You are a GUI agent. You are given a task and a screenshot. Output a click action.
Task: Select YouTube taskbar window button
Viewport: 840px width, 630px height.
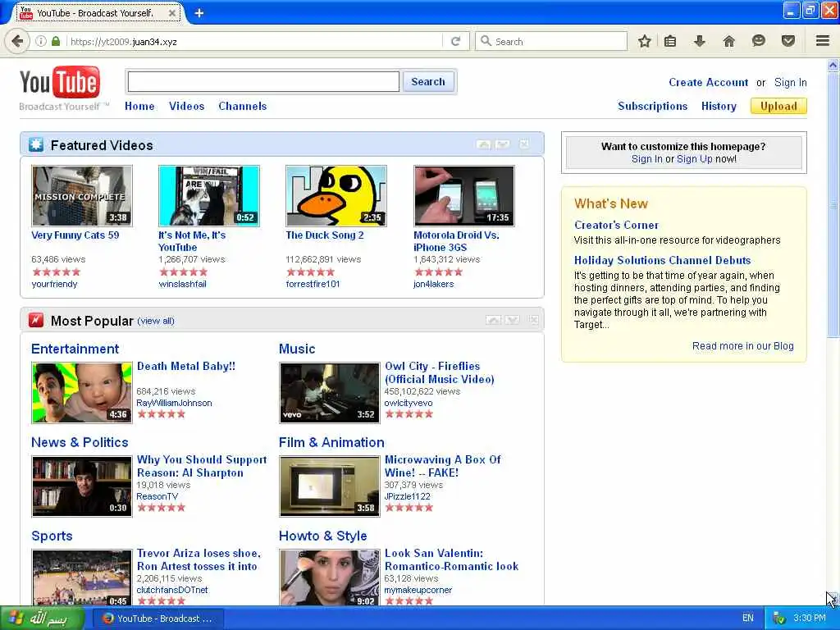tap(158, 619)
